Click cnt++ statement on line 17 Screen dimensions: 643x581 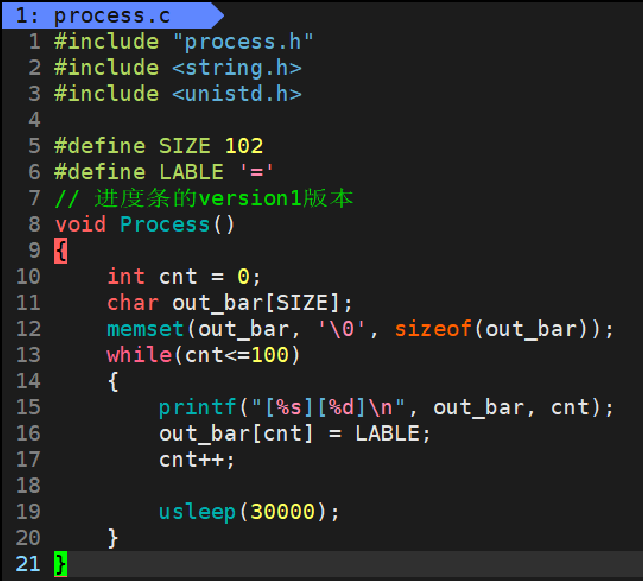point(196,460)
